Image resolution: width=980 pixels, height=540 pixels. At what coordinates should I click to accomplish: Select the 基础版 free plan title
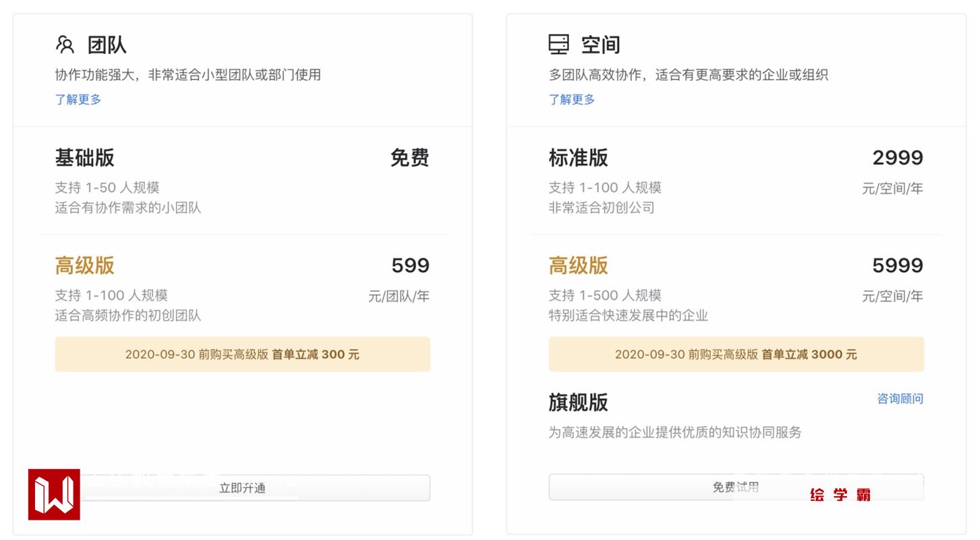[85, 158]
